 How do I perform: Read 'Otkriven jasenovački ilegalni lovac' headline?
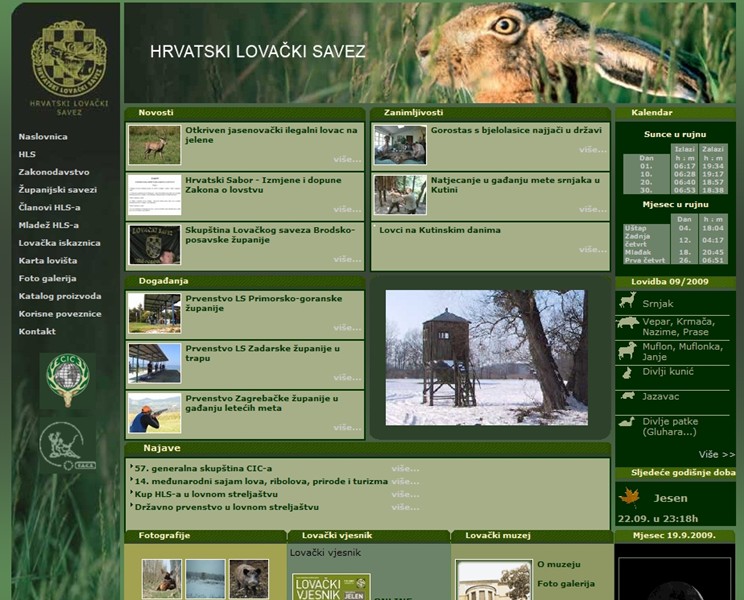tap(271, 135)
